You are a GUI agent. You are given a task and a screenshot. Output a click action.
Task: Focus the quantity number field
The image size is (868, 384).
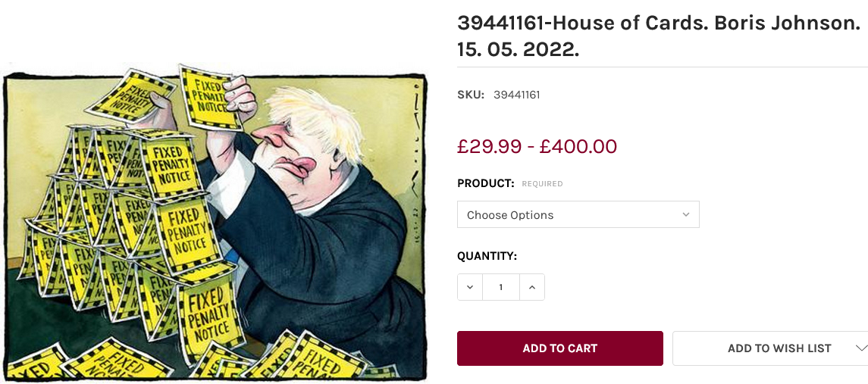click(x=500, y=287)
